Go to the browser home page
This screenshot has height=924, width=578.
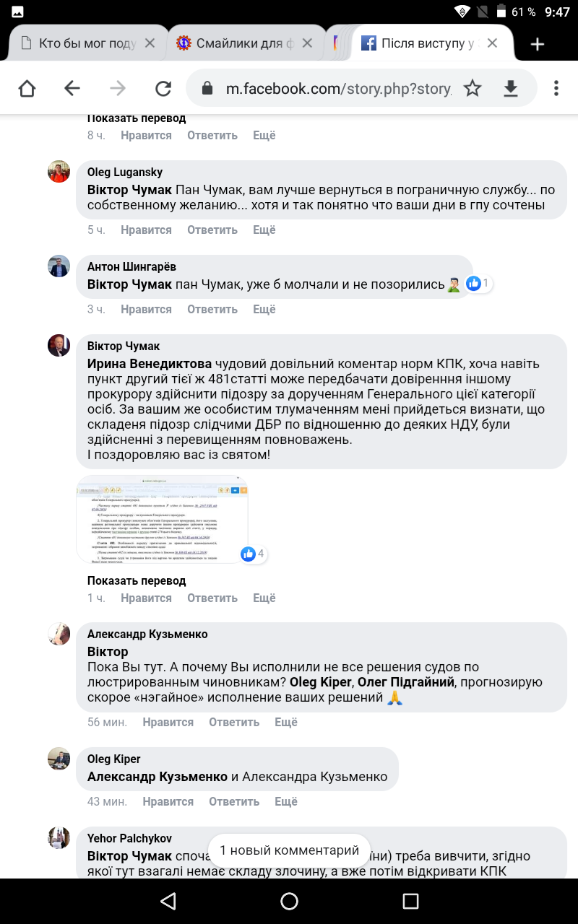click(27, 88)
